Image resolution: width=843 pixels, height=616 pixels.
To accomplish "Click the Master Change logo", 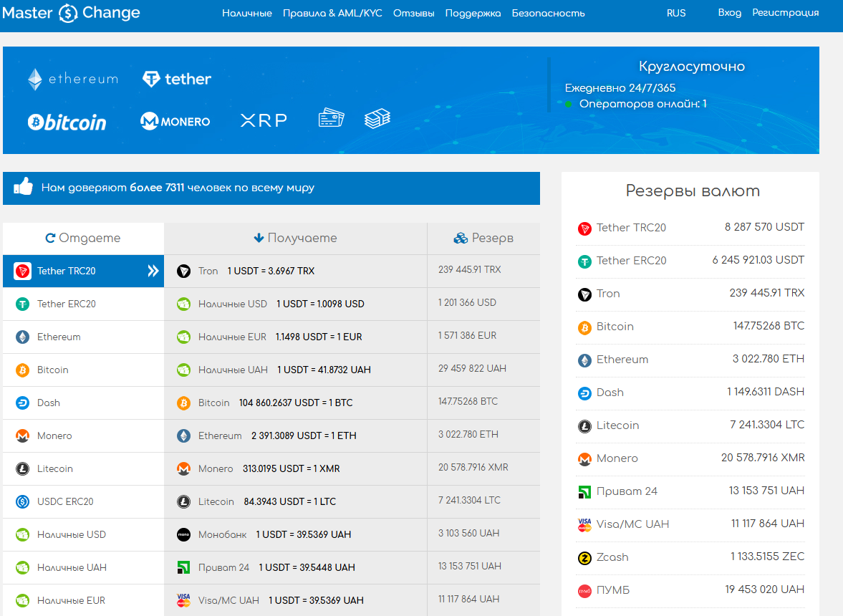I will pyautogui.click(x=71, y=13).
